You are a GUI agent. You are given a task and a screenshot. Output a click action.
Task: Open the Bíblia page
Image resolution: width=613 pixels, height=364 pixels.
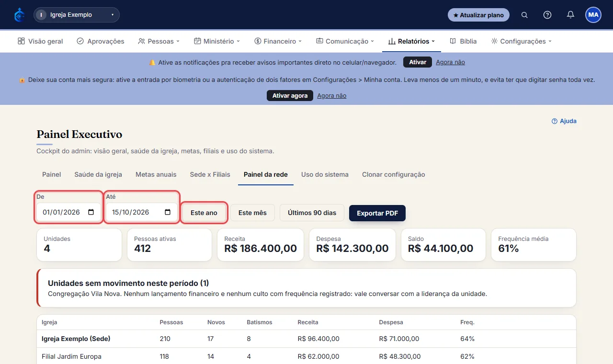[x=463, y=41]
